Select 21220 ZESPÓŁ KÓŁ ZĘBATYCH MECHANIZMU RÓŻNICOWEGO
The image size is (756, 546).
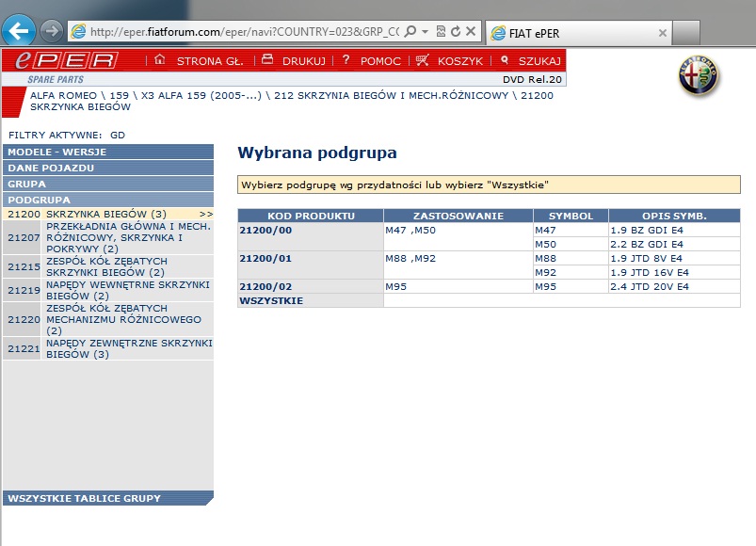point(108,319)
